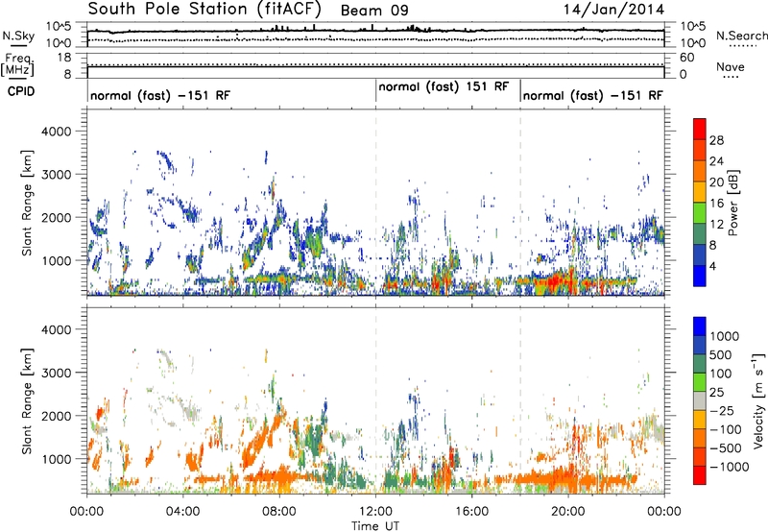Click "Slant Range [km]" label of velocity panel

tap(27, 401)
